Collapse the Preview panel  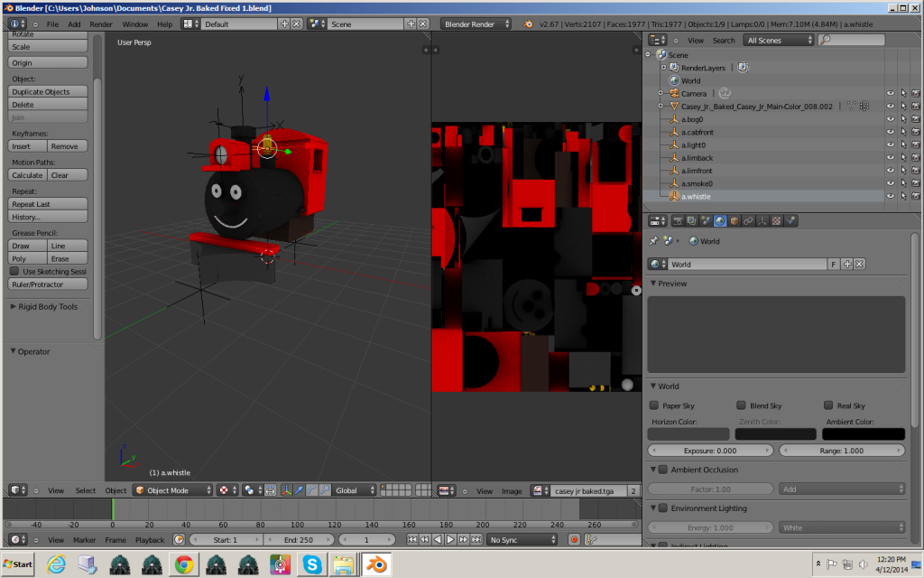click(653, 283)
